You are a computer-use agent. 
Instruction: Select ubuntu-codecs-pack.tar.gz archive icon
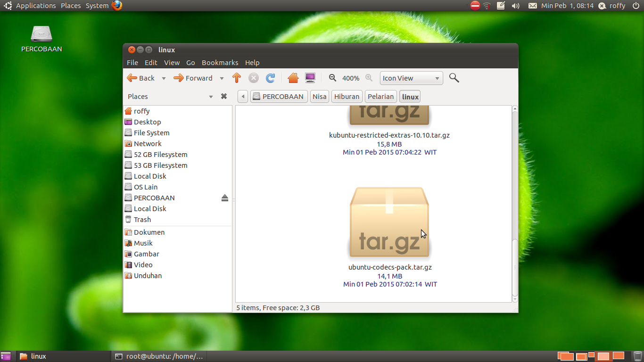pyautogui.click(x=389, y=222)
